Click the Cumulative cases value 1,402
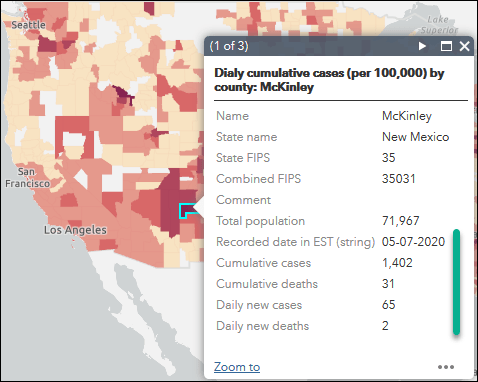The image size is (478, 382). [x=397, y=263]
